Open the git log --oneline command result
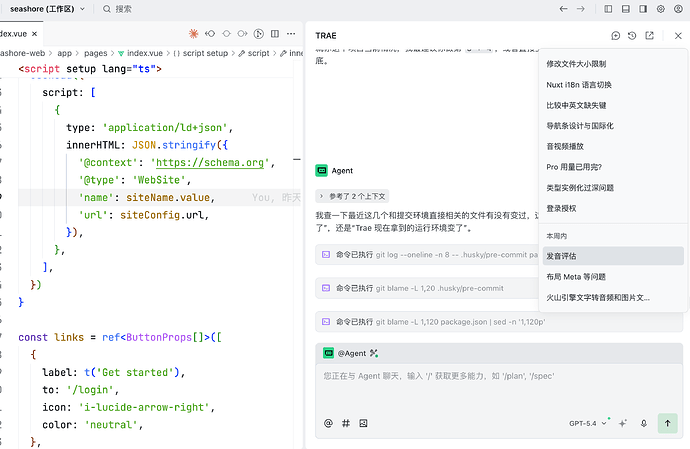 (x=426, y=254)
